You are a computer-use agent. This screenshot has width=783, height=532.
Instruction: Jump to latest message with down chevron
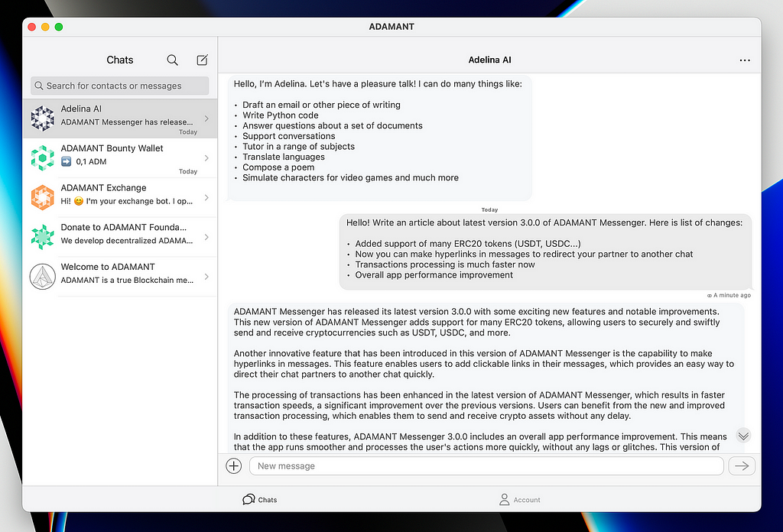[743, 436]
